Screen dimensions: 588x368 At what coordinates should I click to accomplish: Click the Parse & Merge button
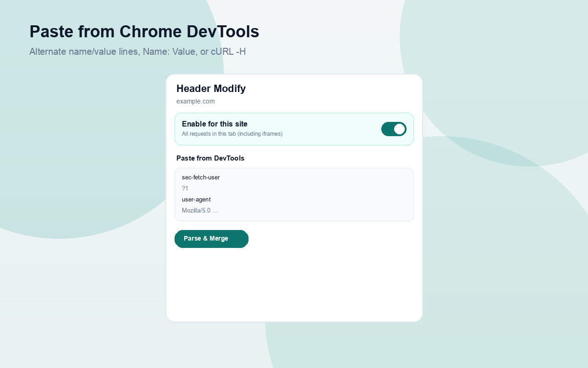tap(211, 239)
